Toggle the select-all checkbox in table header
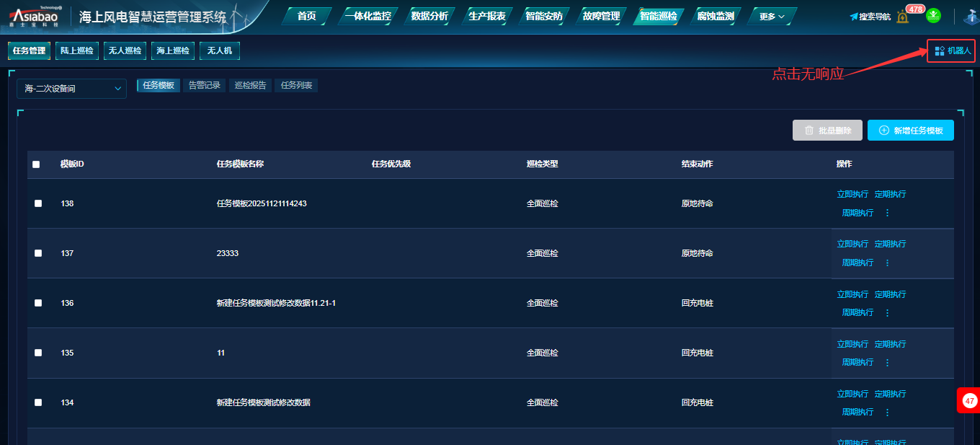This screenshot has height=445, width=980. coord(37,164)
